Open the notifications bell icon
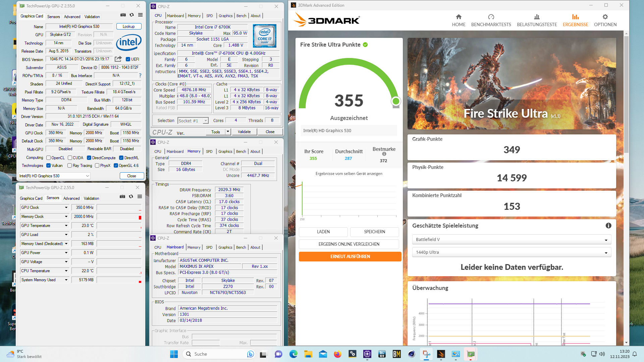644x362 pixels. coord(635,354)
